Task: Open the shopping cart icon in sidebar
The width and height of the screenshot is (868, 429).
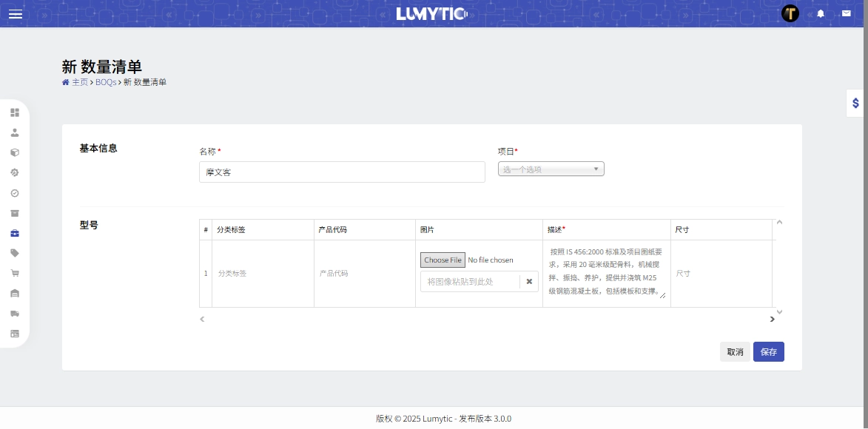Action: pyautogui.click(x=15, y=273)
